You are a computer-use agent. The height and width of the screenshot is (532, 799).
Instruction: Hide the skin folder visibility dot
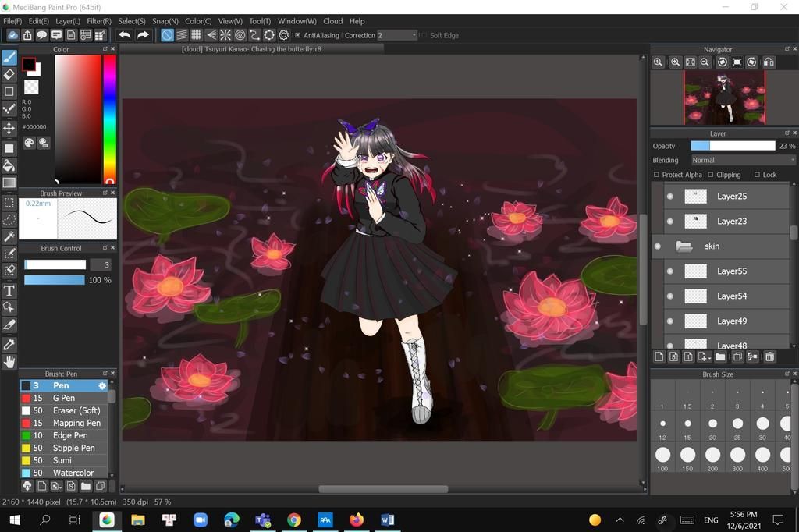click(x=658, y=246)
